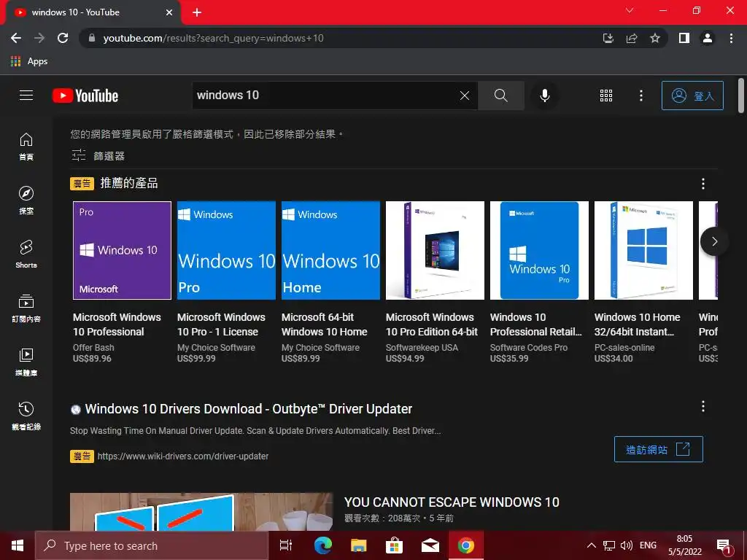
Task: Click seller name Softwarekeep USA
Action: coord(422,348)
